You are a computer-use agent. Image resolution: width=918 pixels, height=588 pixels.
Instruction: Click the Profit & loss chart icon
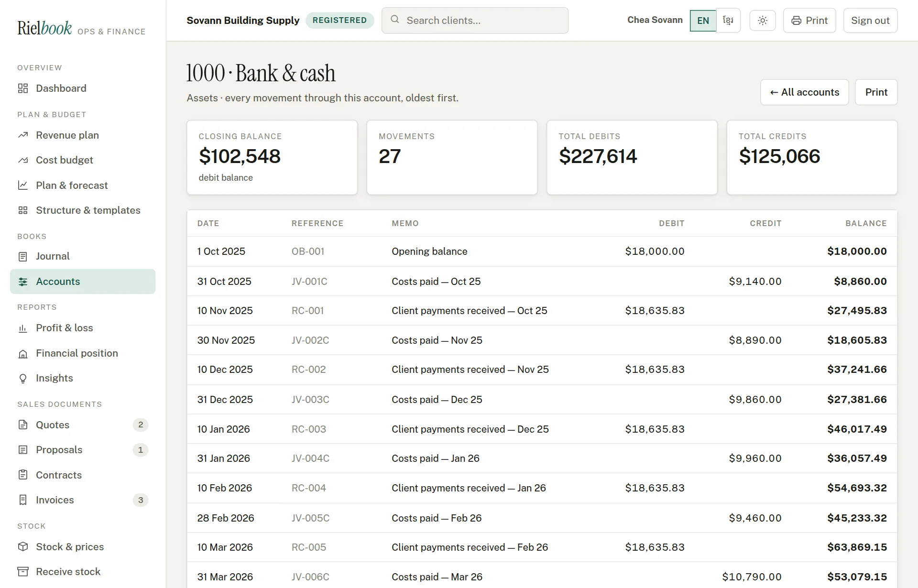tap(23, 328)
